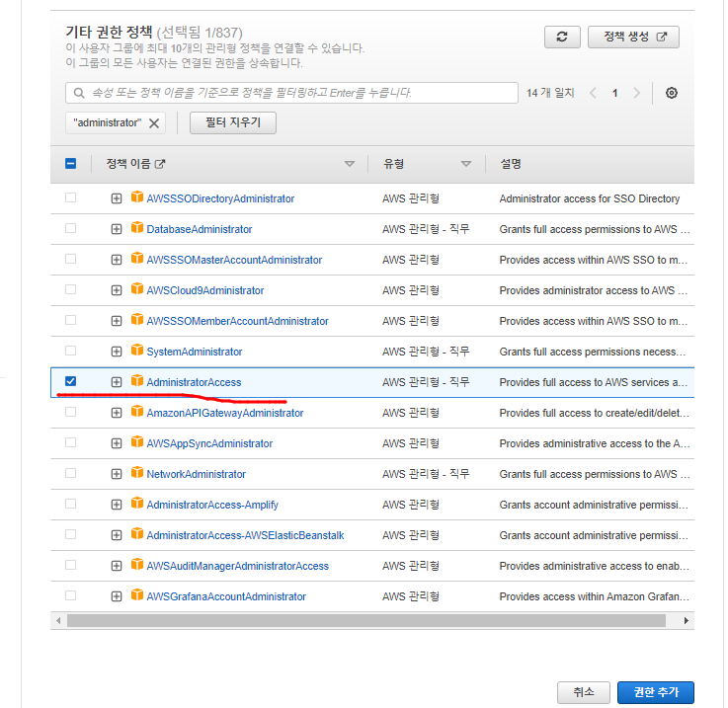Click the policy box icon for AWSSSOMemberAccountAdministrator
This screenshot has height=708, width=728.
click(137, 319)
